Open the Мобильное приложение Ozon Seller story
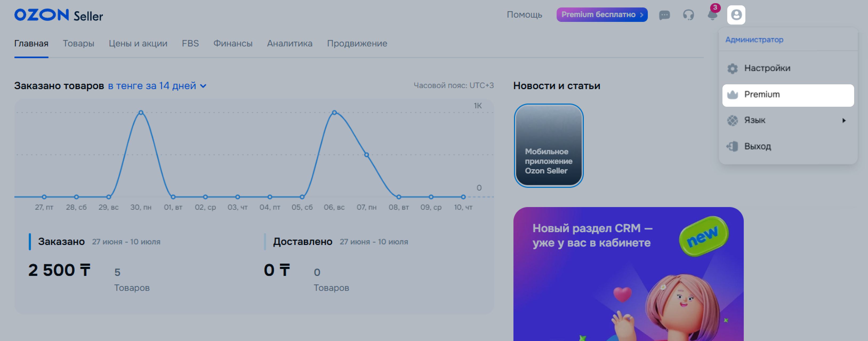 [x=549, y=145]
